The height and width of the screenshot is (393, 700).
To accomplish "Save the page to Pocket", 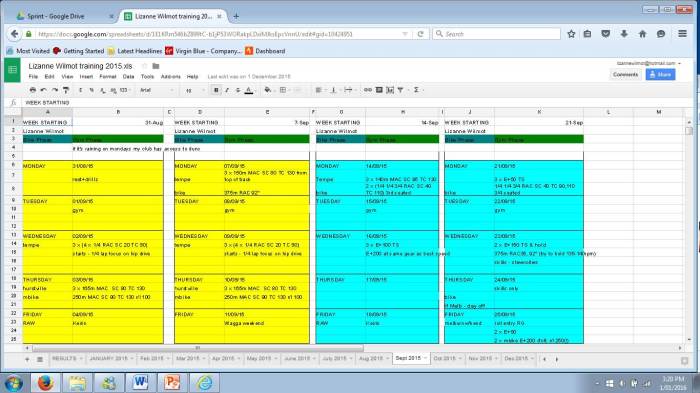I will coord(605,34).
